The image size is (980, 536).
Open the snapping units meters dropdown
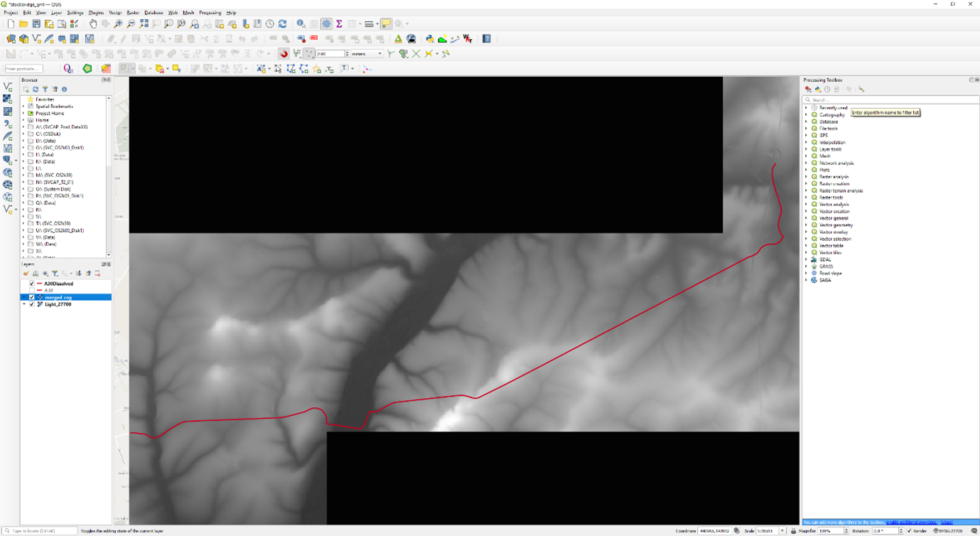[x=379, y=54]
